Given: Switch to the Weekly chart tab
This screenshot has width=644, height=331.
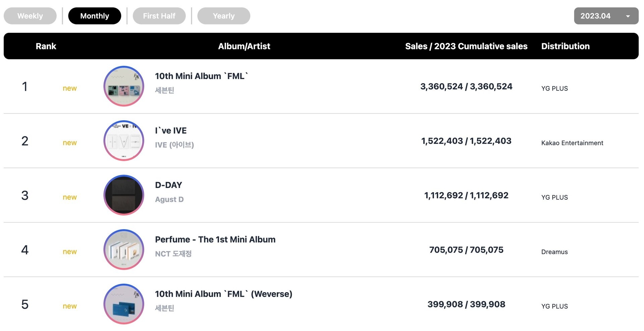Looking at the screenshot, I should (30, 16).
